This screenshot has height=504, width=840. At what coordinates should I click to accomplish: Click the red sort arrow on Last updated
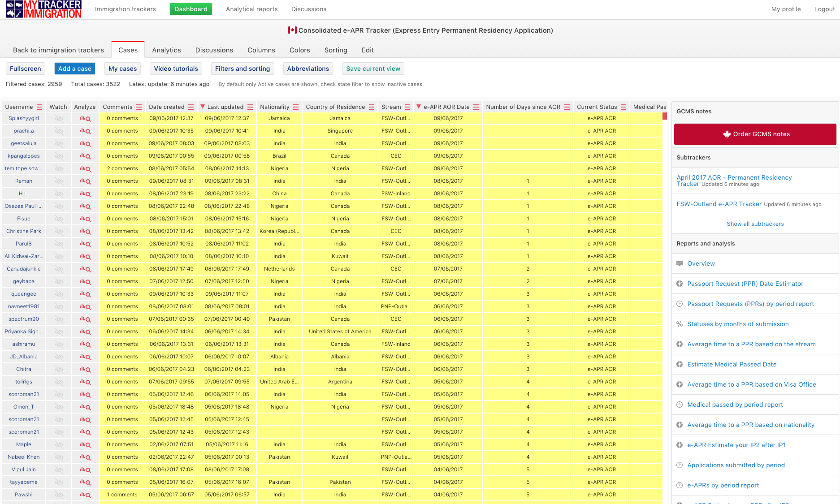(x=203, y=107)
